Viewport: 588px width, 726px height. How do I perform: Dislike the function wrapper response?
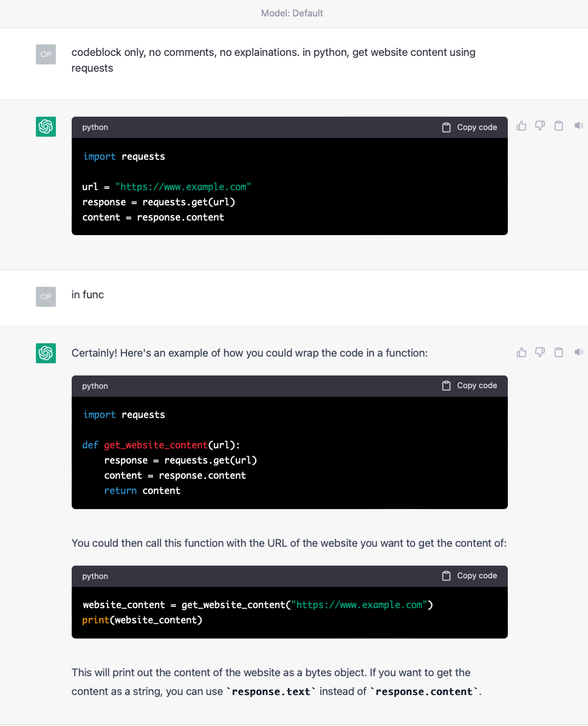pos(540,352)
